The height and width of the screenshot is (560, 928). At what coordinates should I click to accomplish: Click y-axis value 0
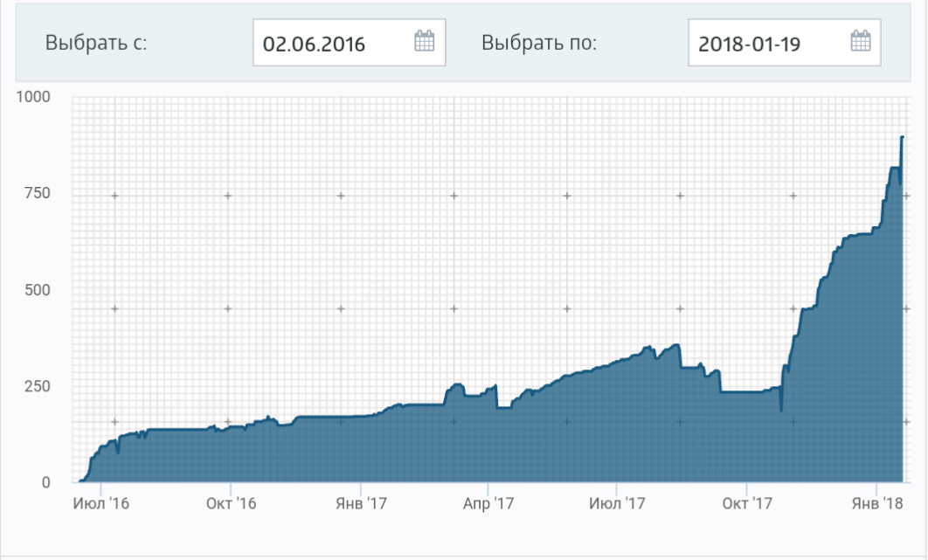[46, 482]
